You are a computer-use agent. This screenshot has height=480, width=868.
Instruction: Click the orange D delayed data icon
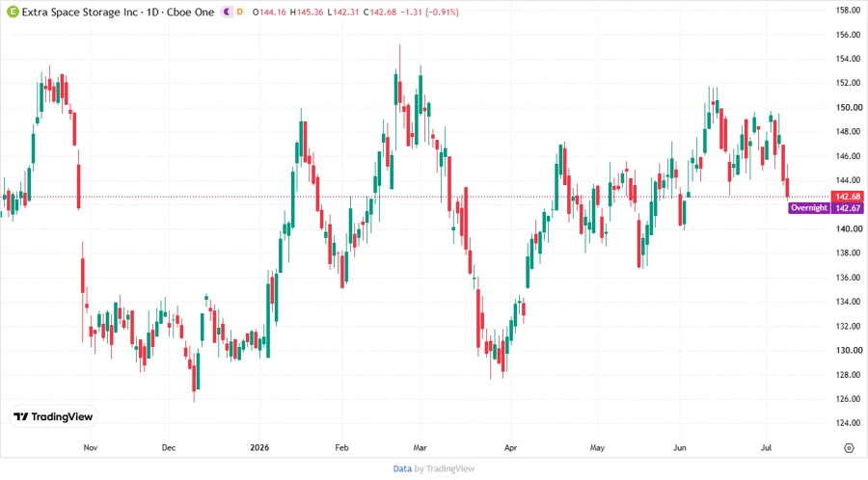[x=240, y=12]
